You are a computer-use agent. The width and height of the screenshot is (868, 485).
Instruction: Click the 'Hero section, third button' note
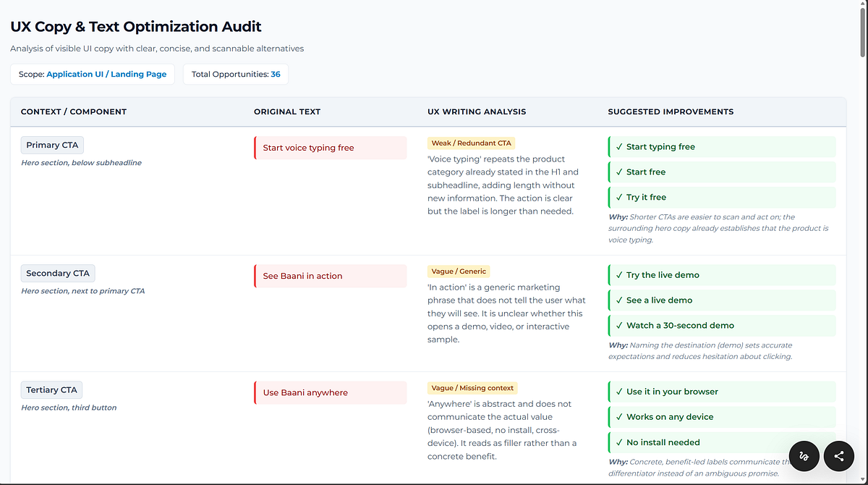pos(69,408)
